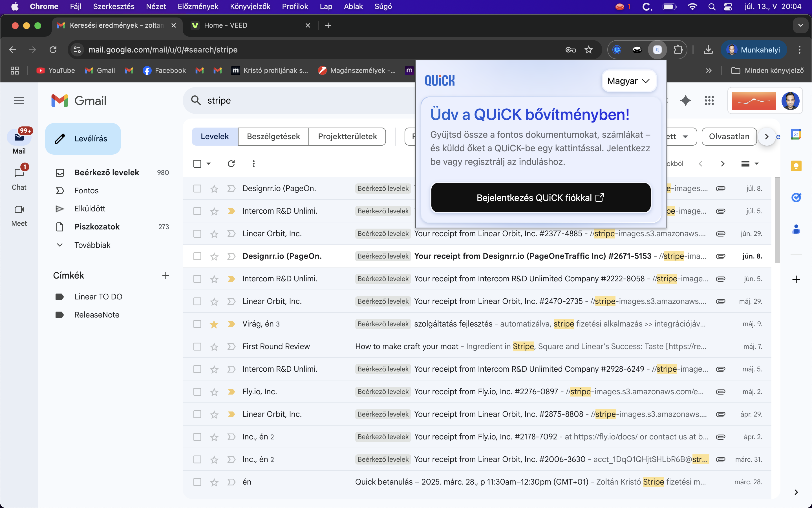The height and width of the screenshot is (508, 812).
Task: Click the search magnifier icon in Gmail
Action: point(196,100)
